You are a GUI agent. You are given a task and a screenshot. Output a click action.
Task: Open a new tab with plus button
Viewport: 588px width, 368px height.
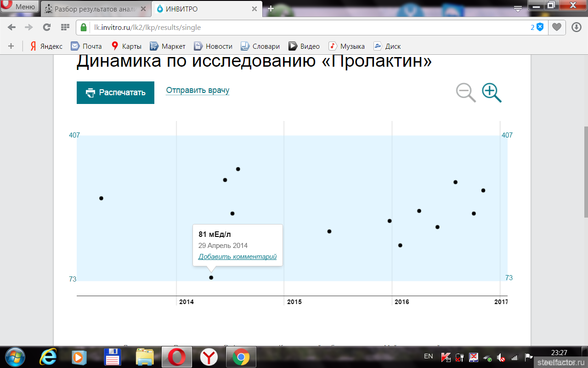(x=271, y=9)
